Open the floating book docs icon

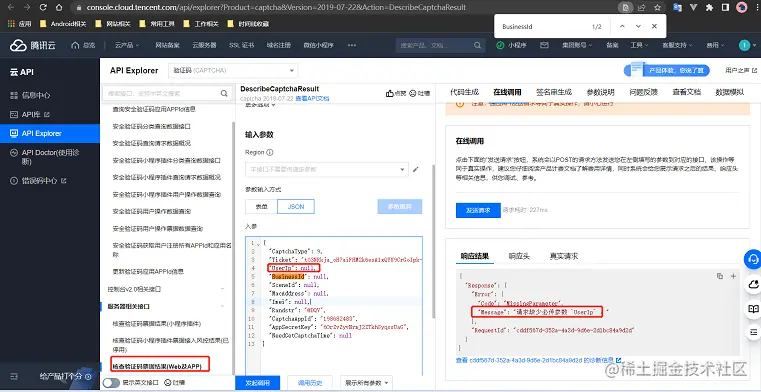click(x=753, y=309)
